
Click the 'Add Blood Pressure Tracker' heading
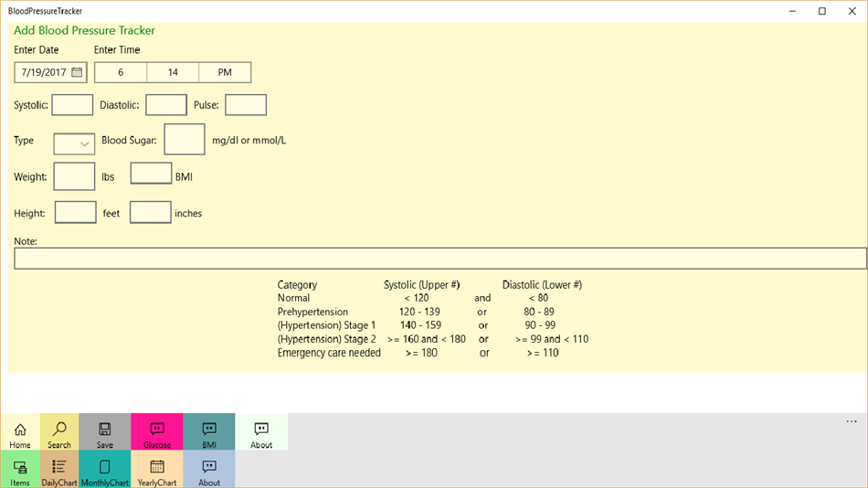point(84,30)
